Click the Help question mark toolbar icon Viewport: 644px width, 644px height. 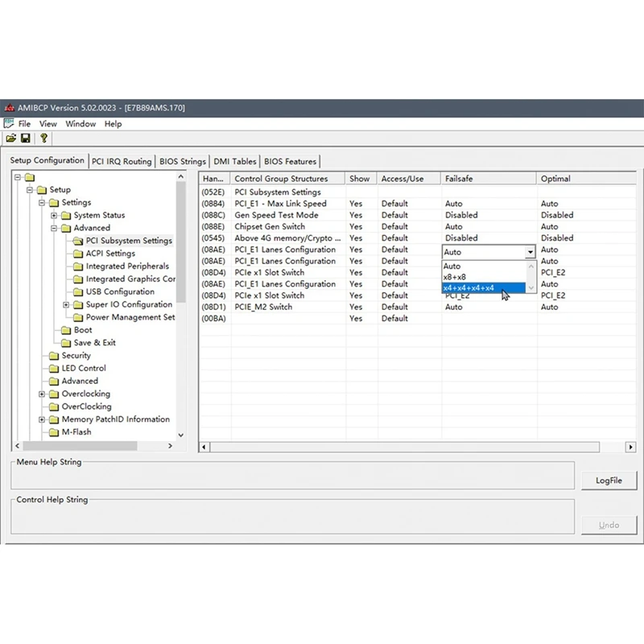click(44, 138)
